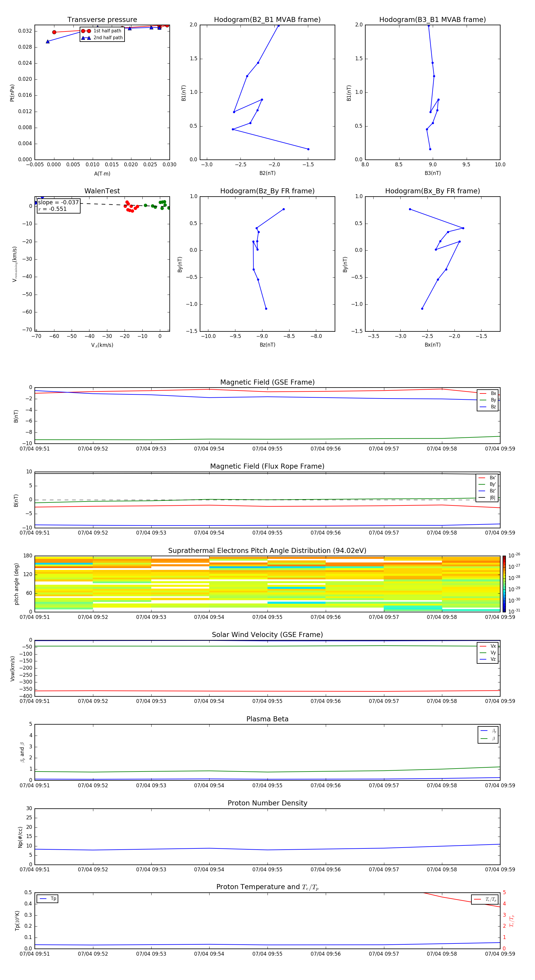Click the 'Magnetic Field (Flux Rope Frame)' title

pos(267,467)
